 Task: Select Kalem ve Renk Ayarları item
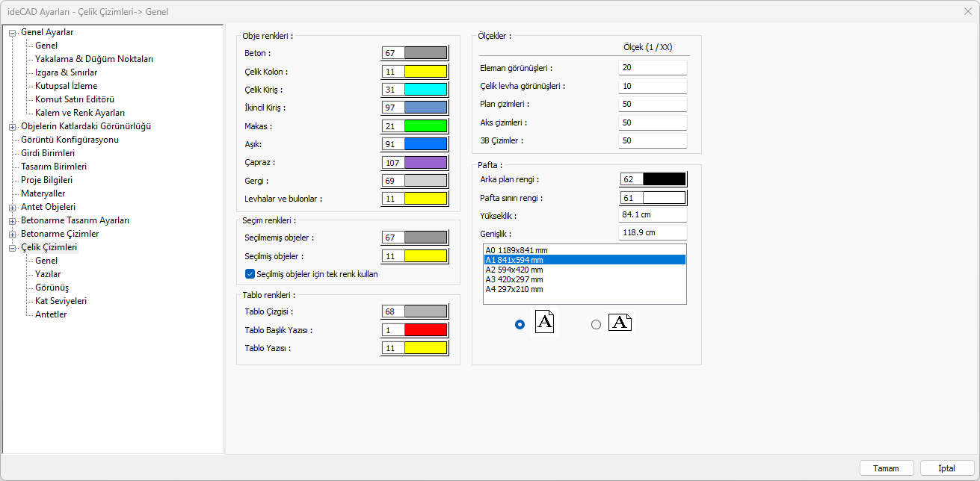pos(79,113)
